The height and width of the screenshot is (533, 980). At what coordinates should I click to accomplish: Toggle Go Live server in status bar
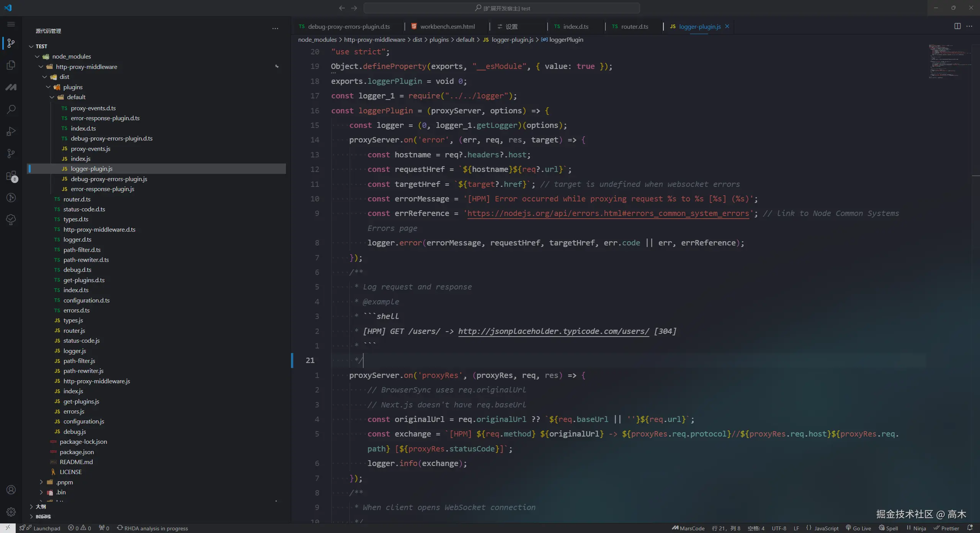(858, 528)
